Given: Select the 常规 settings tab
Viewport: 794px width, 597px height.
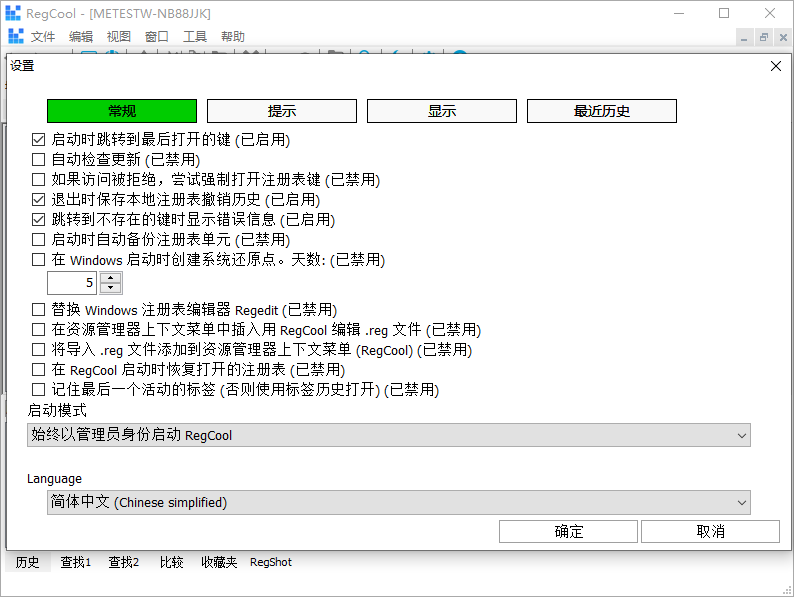Looking at the screenshot, I should coord(122,111).
